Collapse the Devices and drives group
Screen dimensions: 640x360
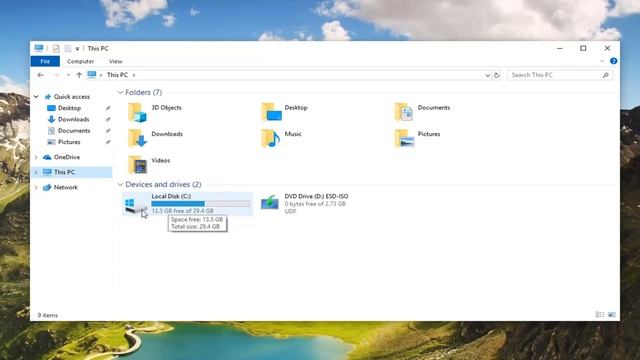point(120,184)
